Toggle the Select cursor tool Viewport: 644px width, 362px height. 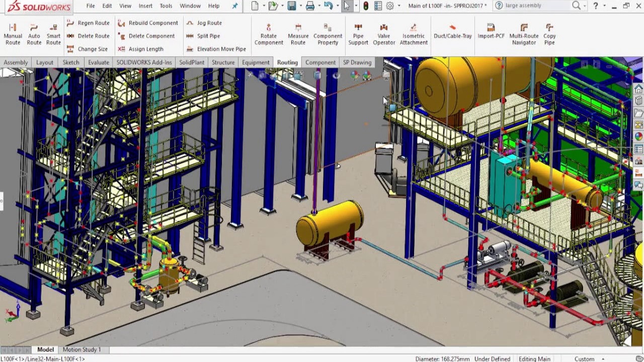(x=347, y=6)
